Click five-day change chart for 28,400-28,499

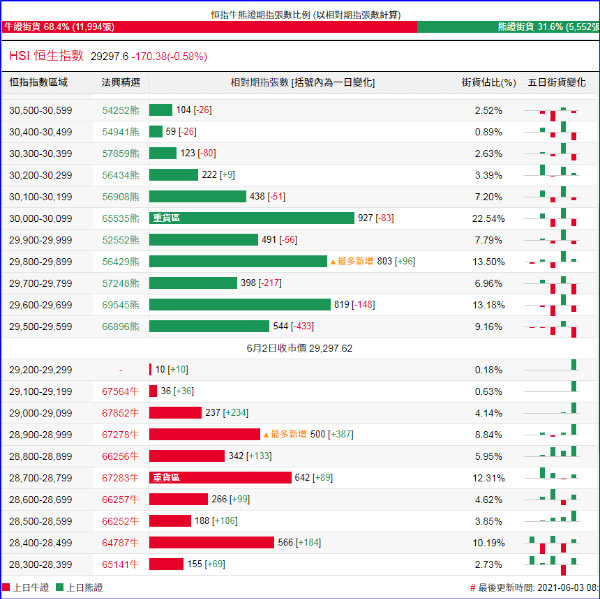pyautogui.click(x=552, y=545)
